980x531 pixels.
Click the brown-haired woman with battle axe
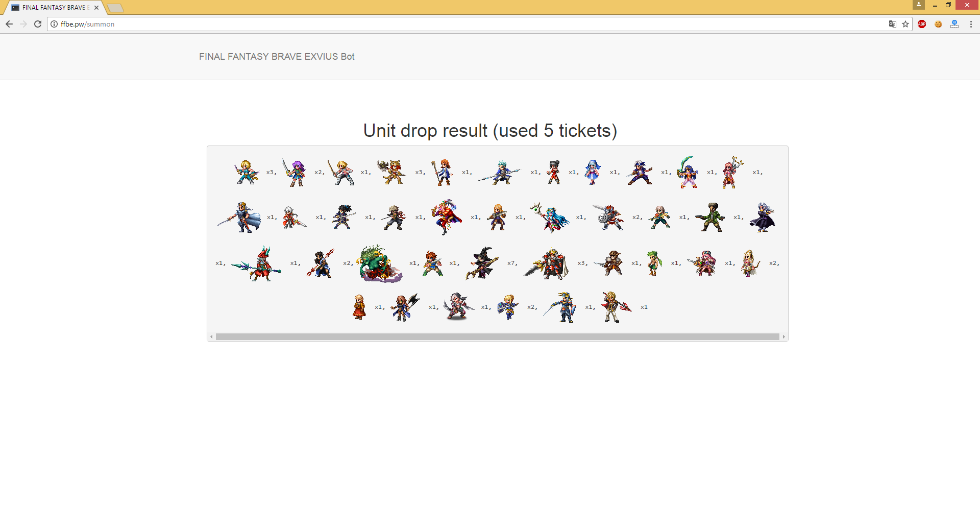pos(405,307)
